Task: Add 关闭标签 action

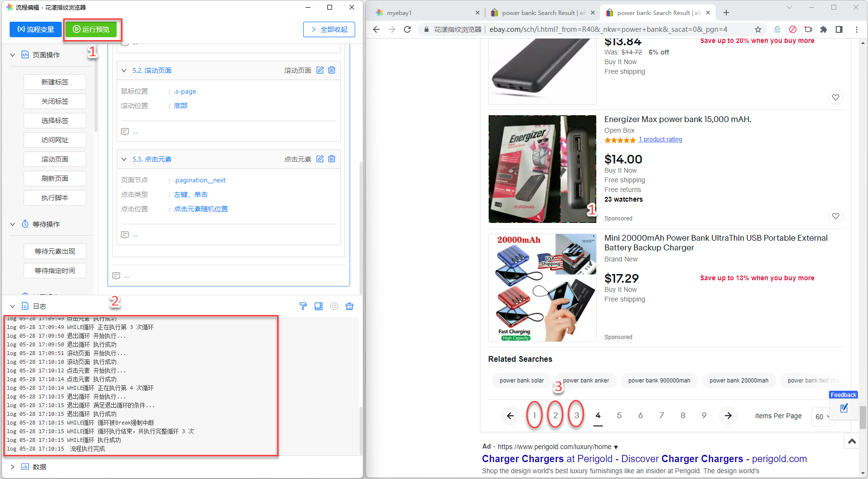Action: click(x=55, y=101)
